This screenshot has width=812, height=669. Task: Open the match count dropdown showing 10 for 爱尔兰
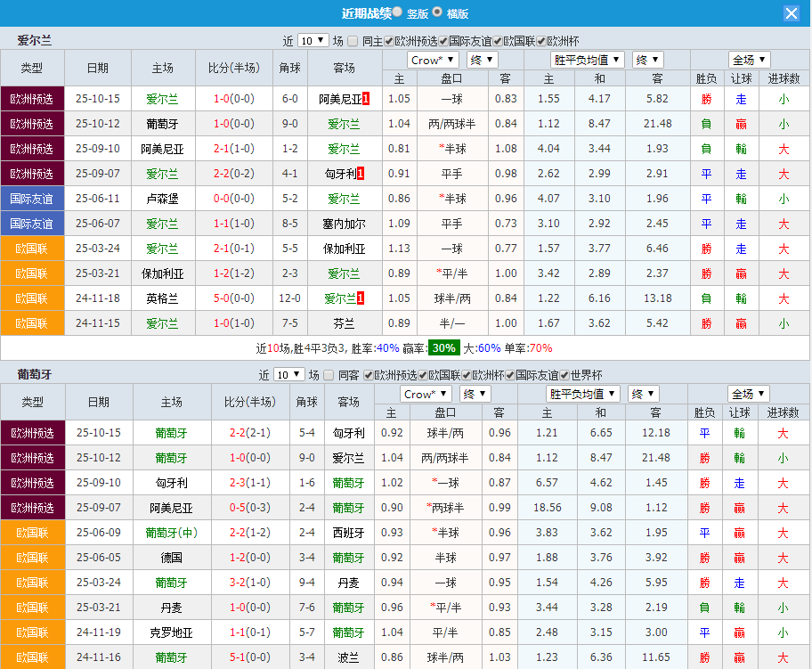click(313, 40)
